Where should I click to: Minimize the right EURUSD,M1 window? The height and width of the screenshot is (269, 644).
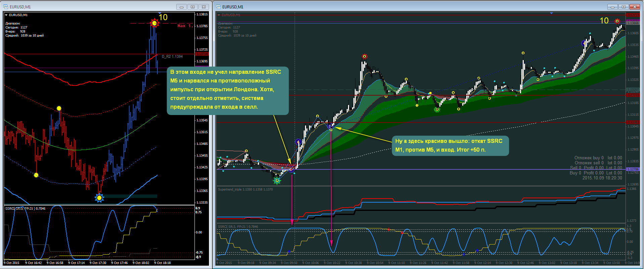coord(613,7)
